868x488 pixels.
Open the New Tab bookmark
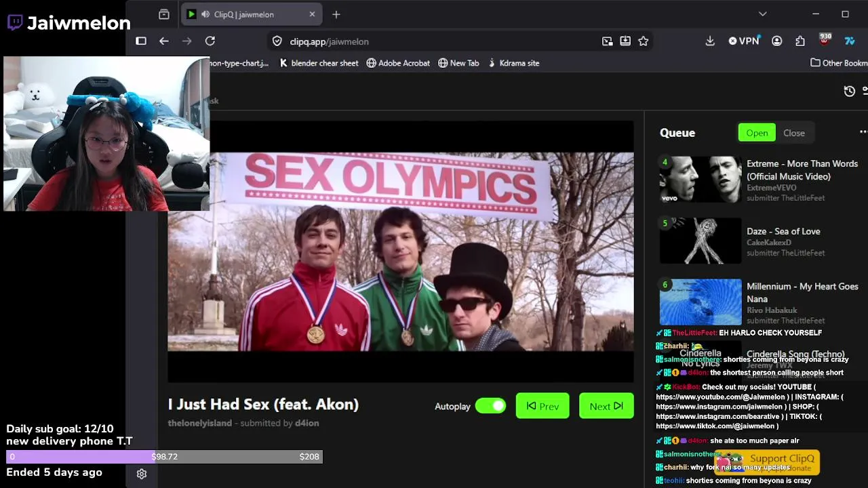(x=458, y=63)
